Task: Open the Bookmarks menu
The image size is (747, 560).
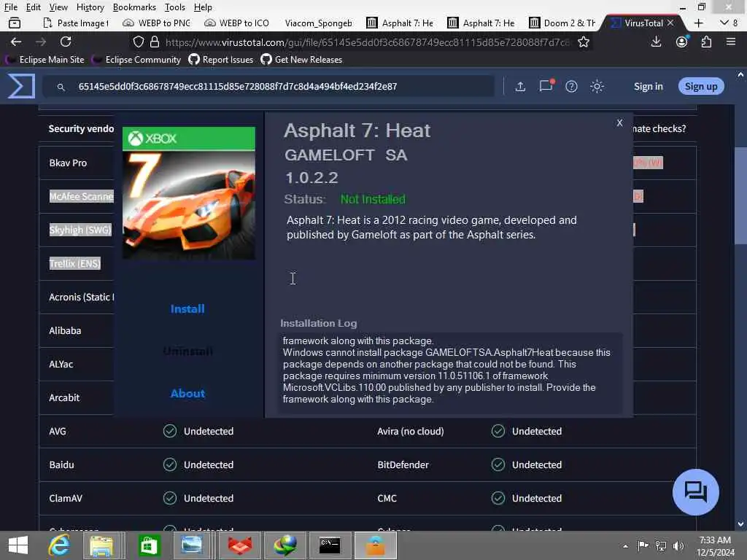Action: pos(134,7)
